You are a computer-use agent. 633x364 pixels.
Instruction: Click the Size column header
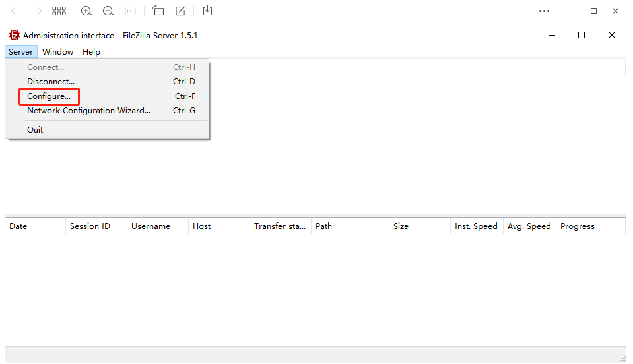(420, 226)
